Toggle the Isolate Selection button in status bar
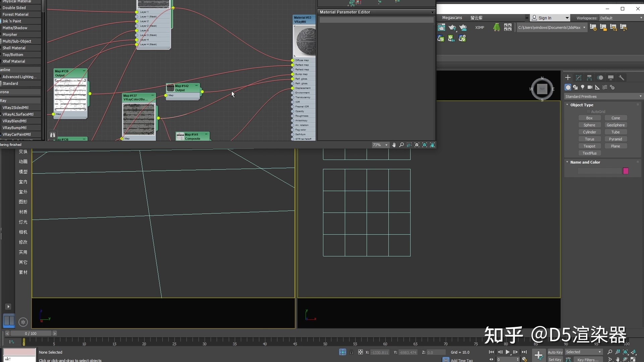This screenshot has width=644, height=362. [x=342, y=352]
